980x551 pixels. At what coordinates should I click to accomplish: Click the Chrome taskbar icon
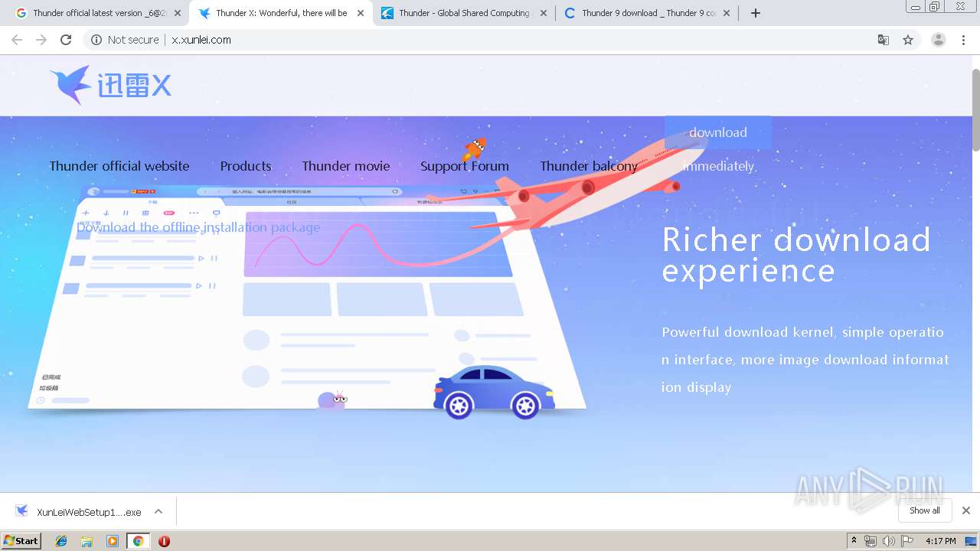pyautogui.click(x=138, y=541)
